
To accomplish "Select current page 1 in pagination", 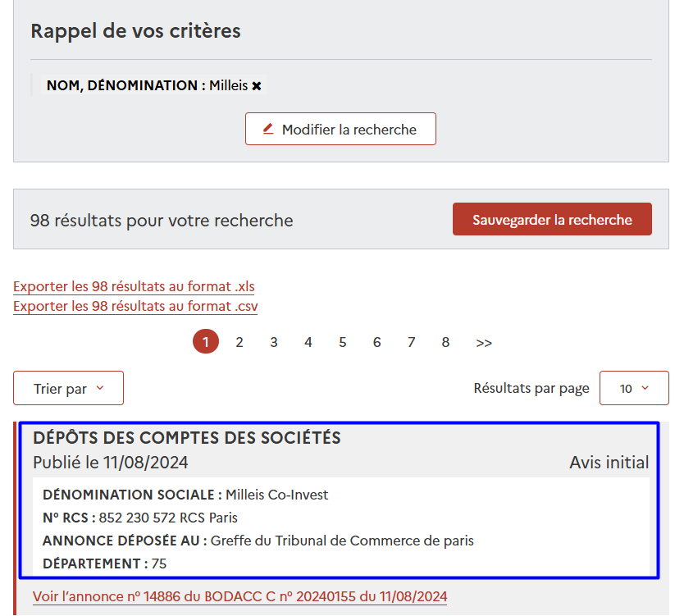I will (206, 342).
